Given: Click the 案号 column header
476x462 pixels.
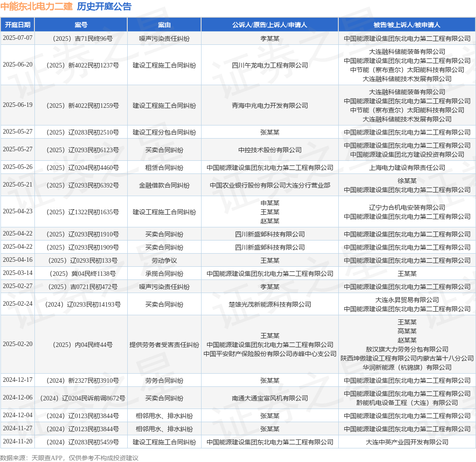Looking at the screenshot, I should (x=81, y=24).
